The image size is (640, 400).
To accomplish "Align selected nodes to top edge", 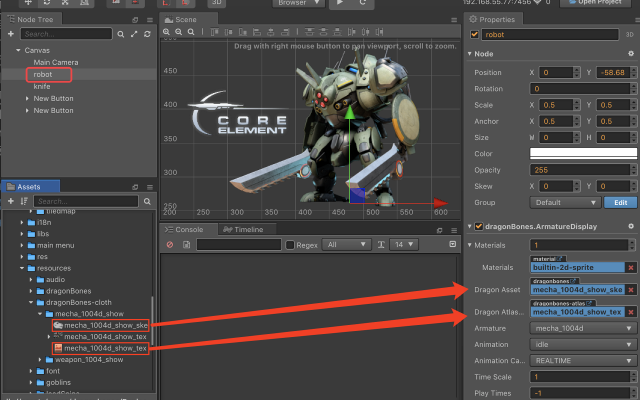I will click(215, 32).
